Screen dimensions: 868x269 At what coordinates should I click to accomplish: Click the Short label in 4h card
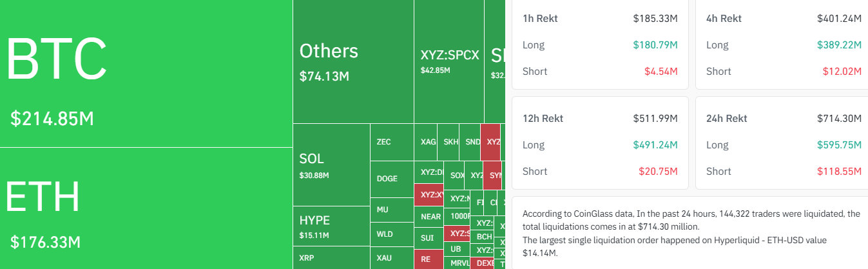tap(719, 71)
